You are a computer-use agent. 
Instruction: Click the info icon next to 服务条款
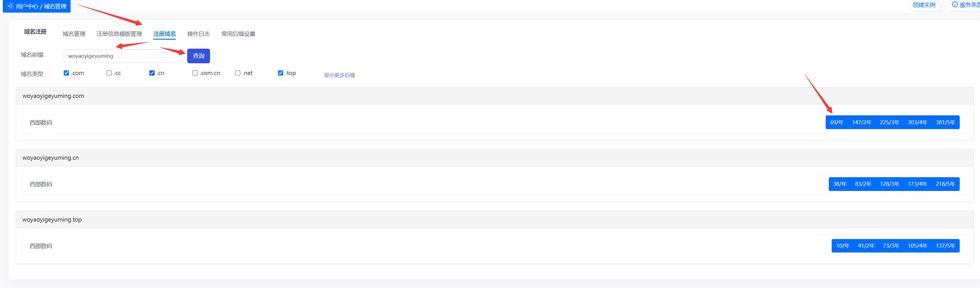pos(955,5)
